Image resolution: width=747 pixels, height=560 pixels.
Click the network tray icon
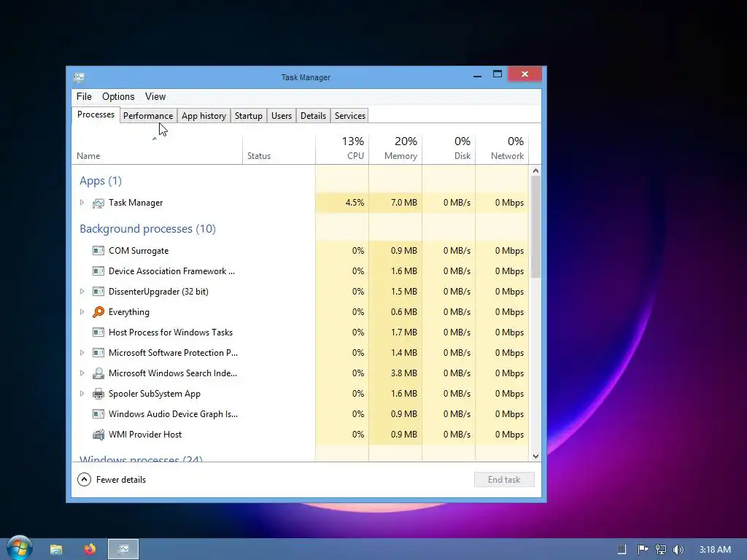coord(661,550)
